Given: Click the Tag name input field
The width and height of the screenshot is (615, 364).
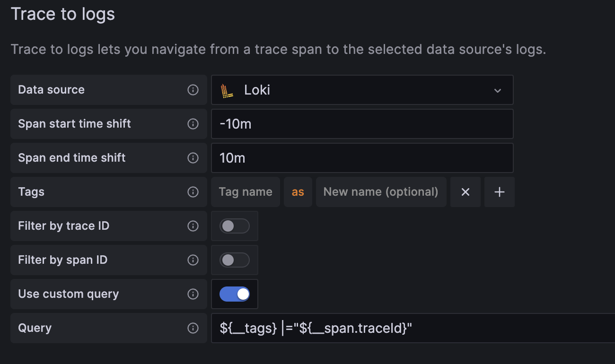Looking at the screenshot, I should coord(245,192).
